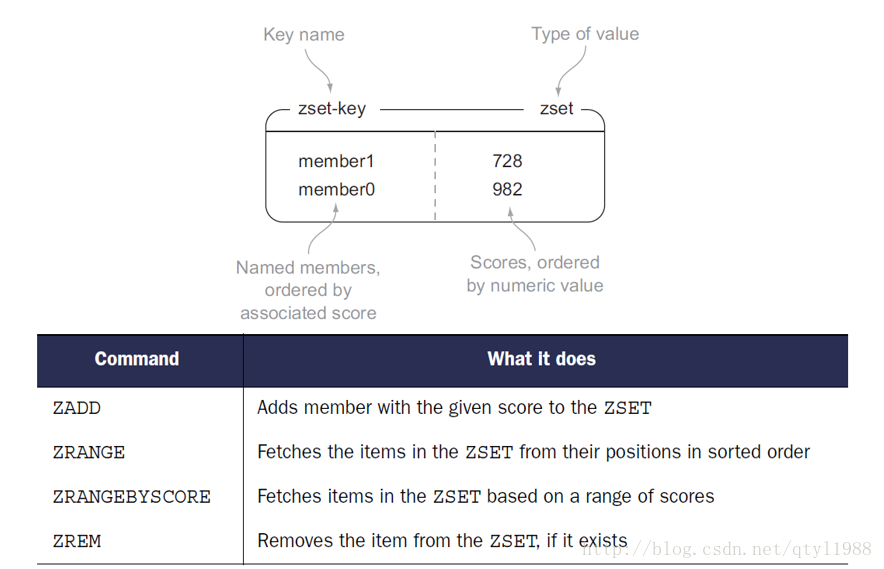Click the score value 728
The image size is (884, 569).
click(x=507, y=161)
